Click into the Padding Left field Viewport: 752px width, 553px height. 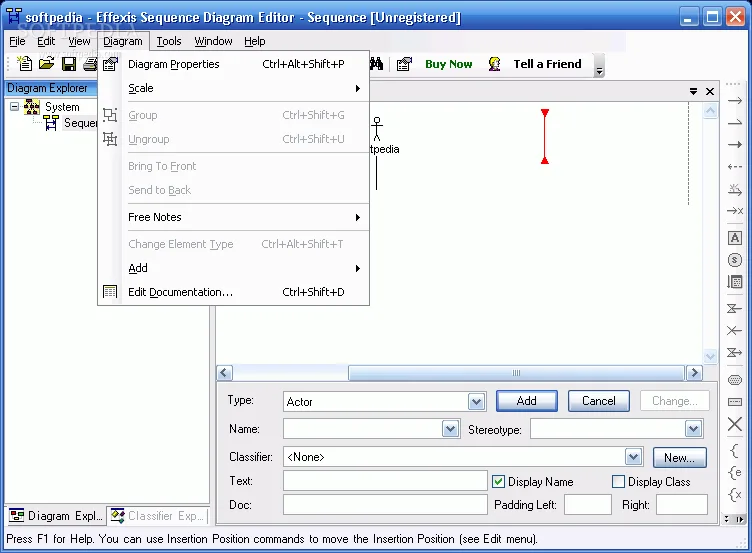click(588, 505)
